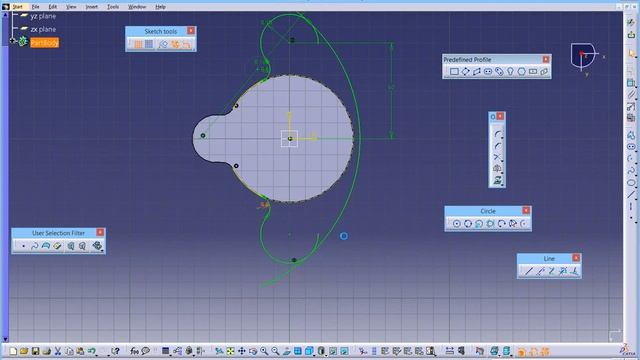This screenshot has height=360, width=640.
Task: Expand the PartBody tree node
Action: tap(13, 41)
